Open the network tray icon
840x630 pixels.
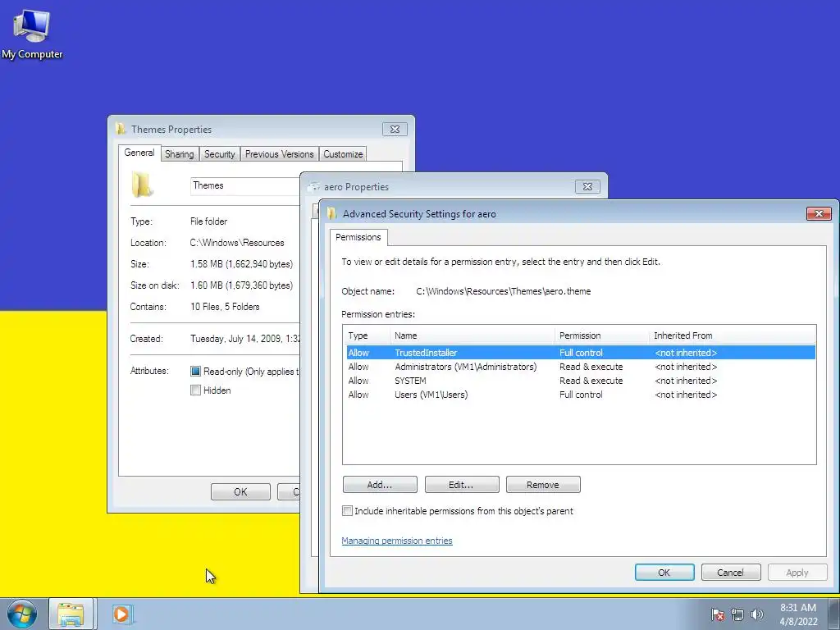[x=737, y=614]
